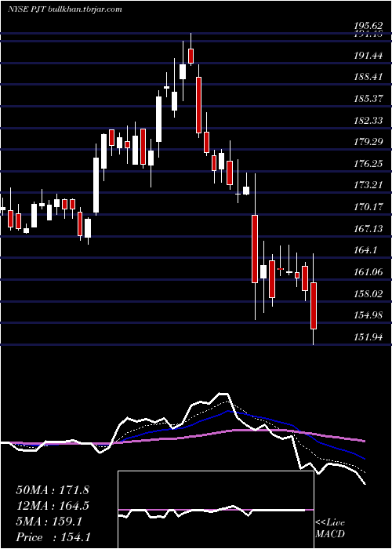The height and width of the screenshot is (549, 392).
Task: Click the 173.21 price level label
Action: (x=368, y=185)
